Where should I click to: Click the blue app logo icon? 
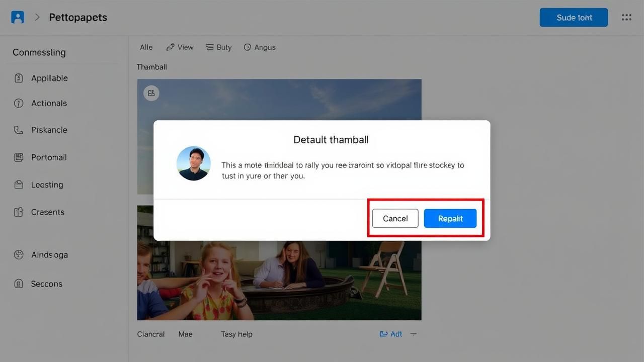coord(18,17)
